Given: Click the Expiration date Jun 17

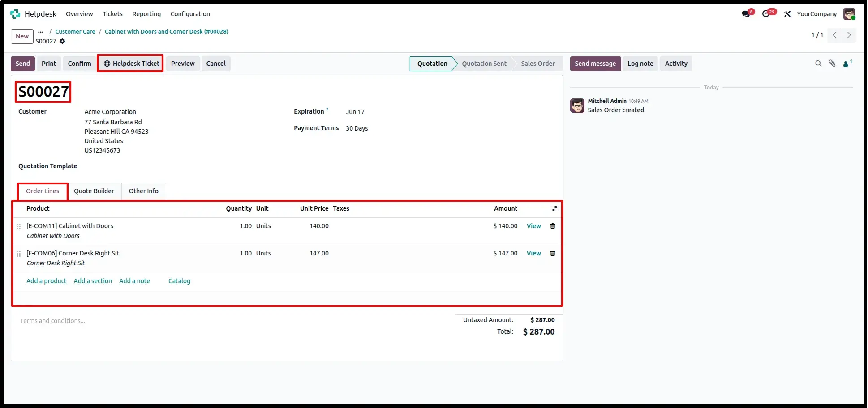Looking at the screenshot, I should point(355,112).
